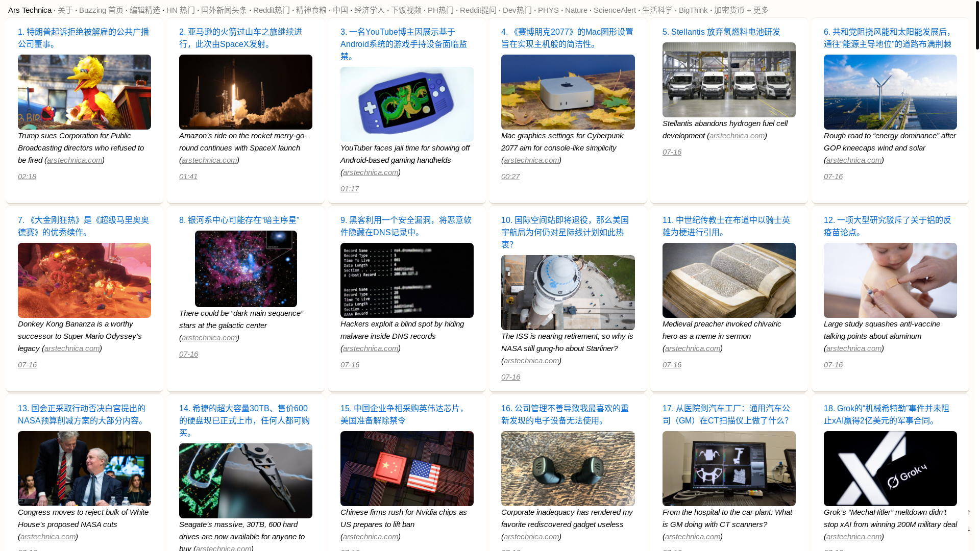Open the 下饭视频 section
This screenshot has height=551, width=980.
pyautogui.click(x=406, y=10)
